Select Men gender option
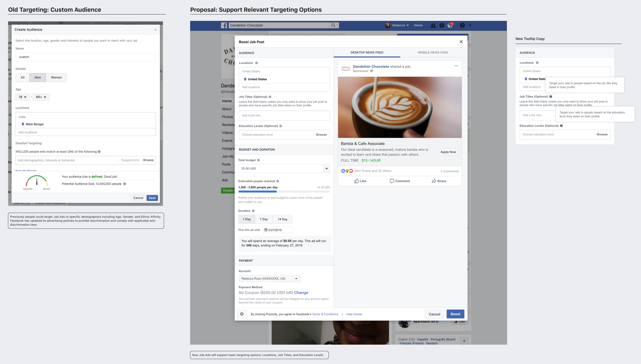641x364 pixels. (38, 77)
